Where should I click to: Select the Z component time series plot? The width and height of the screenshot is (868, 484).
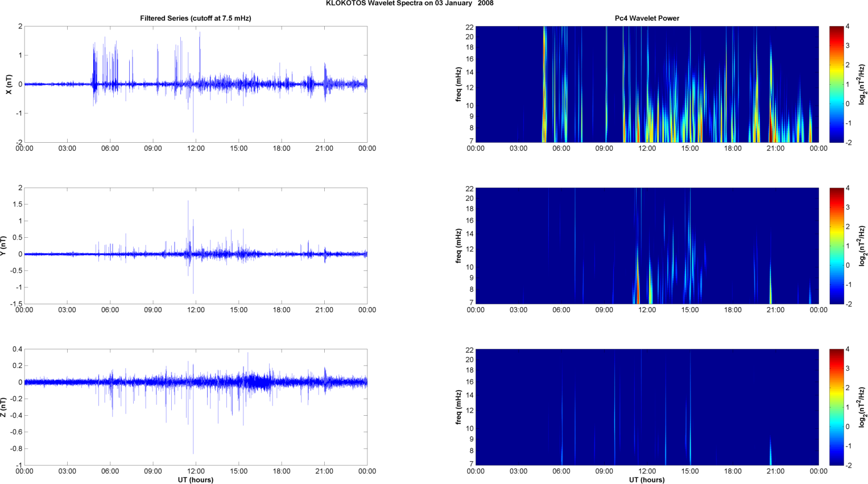(195, 407)
